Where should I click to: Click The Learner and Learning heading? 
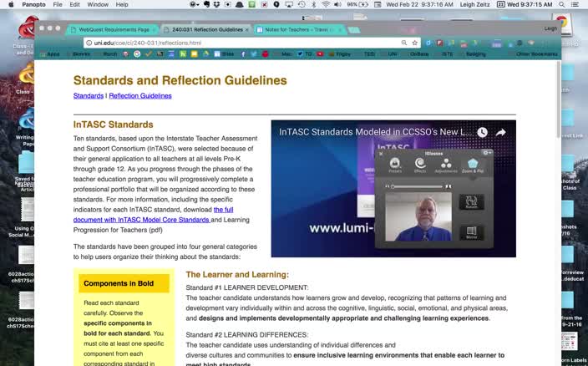(x=237, y=274)
